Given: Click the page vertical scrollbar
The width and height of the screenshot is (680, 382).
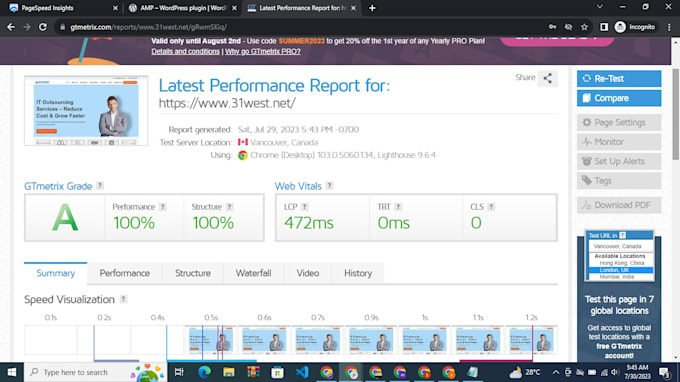Looking at the screenshot, I should pos(676,114).
